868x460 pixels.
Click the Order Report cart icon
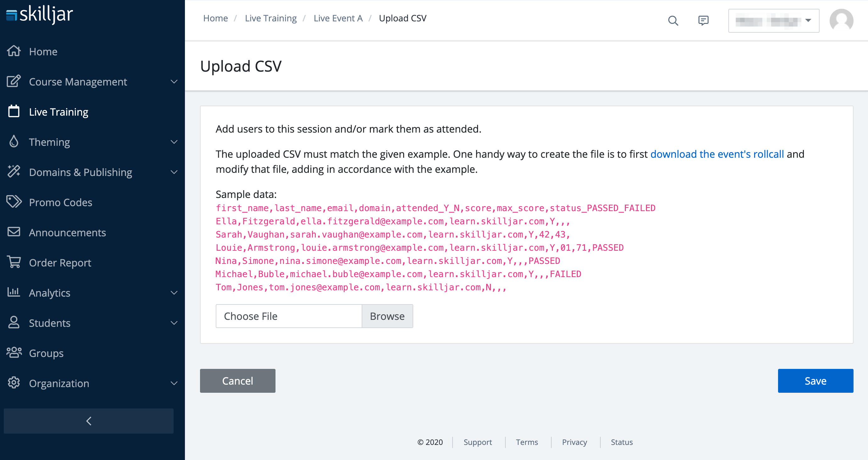pyautogui.click(x=14, y=262)
